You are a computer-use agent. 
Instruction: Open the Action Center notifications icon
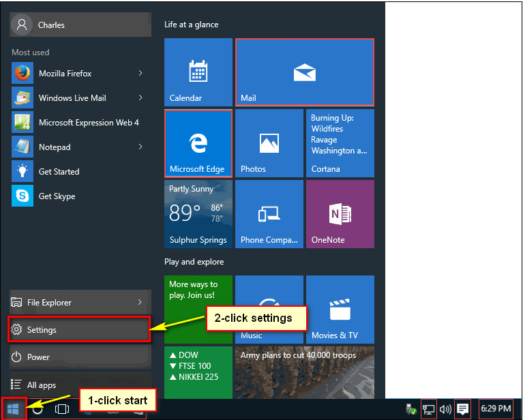[462, 409]
